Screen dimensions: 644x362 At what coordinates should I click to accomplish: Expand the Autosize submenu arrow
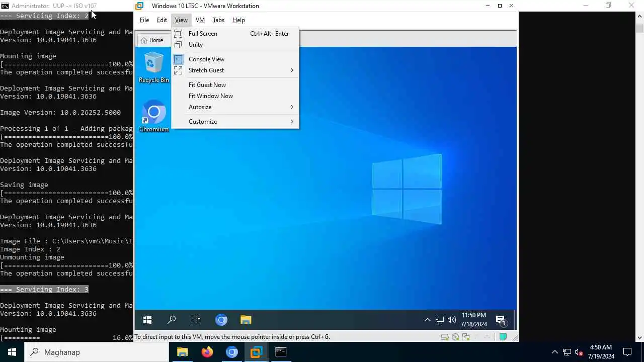click(x=292, y=107)
